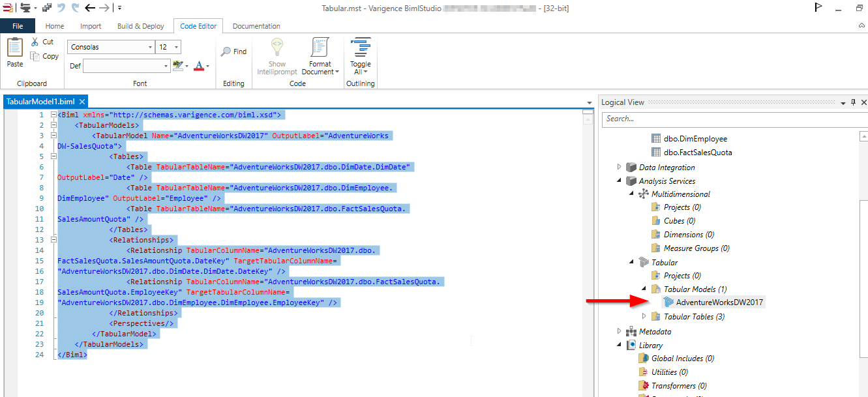Screen dimensions: 868x397
Task: Open the File menu
Action: pyautogui.click(x=18, y=26)
